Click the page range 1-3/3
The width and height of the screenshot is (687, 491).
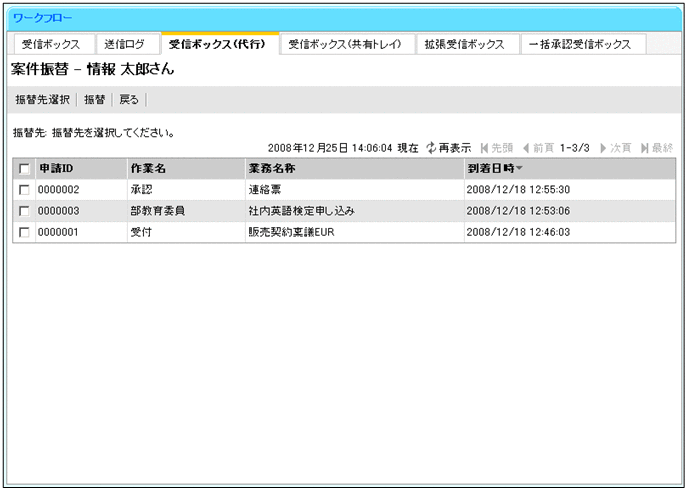click(x=574, y=148)
